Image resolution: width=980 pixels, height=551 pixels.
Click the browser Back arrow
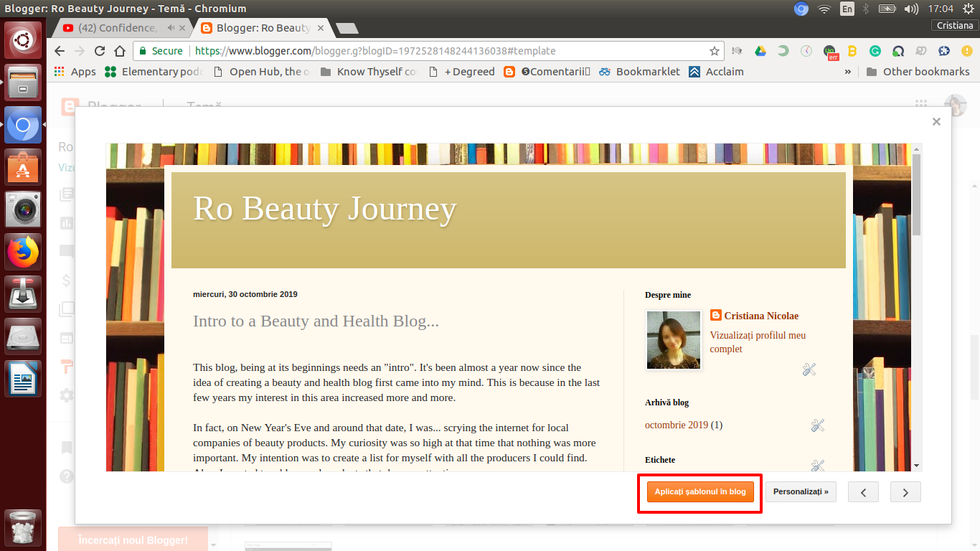tap(60, 51)
